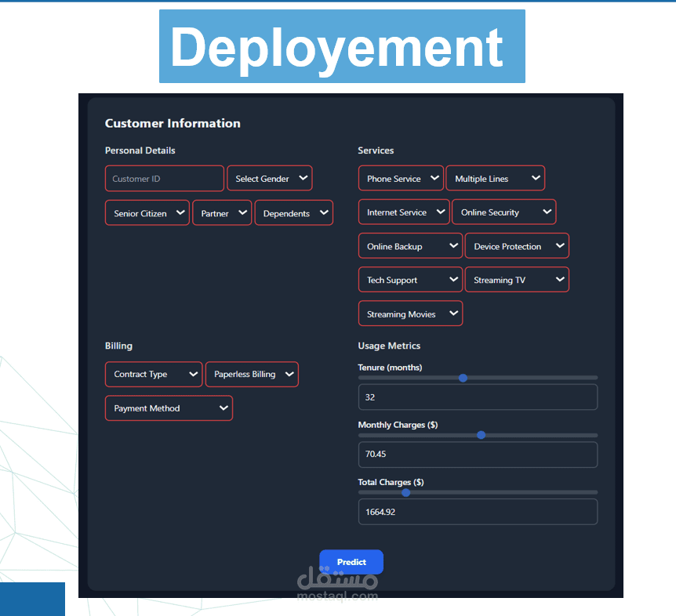Expand the Online Backup dropdown
Viewport: 676px width, 616px height.
pos(410,246)
